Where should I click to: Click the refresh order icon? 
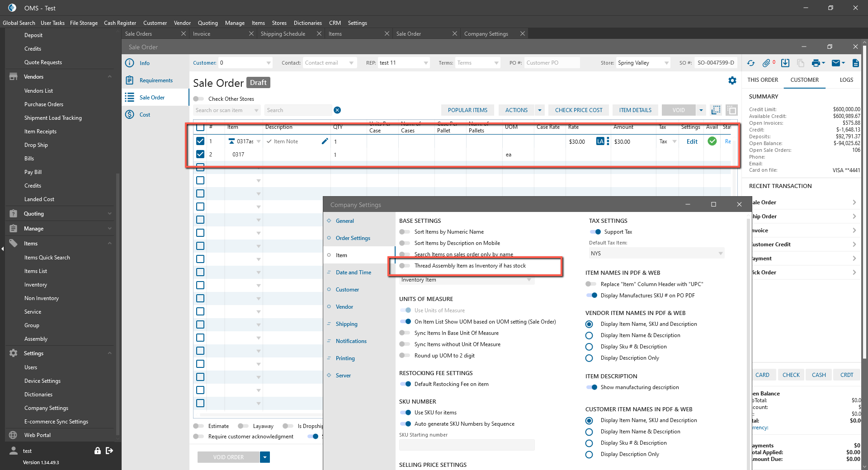pos(751,63)
